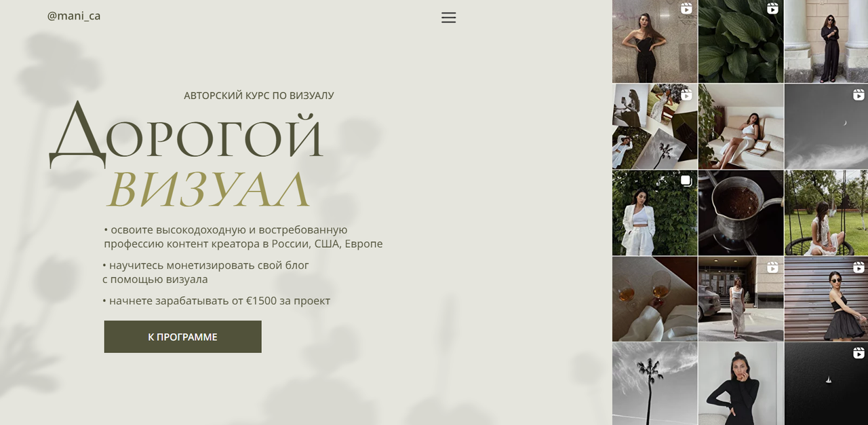Viewport: 868px width, 425px height.
Task: Open the woman on sofa photo
Action: coord(741,127)
